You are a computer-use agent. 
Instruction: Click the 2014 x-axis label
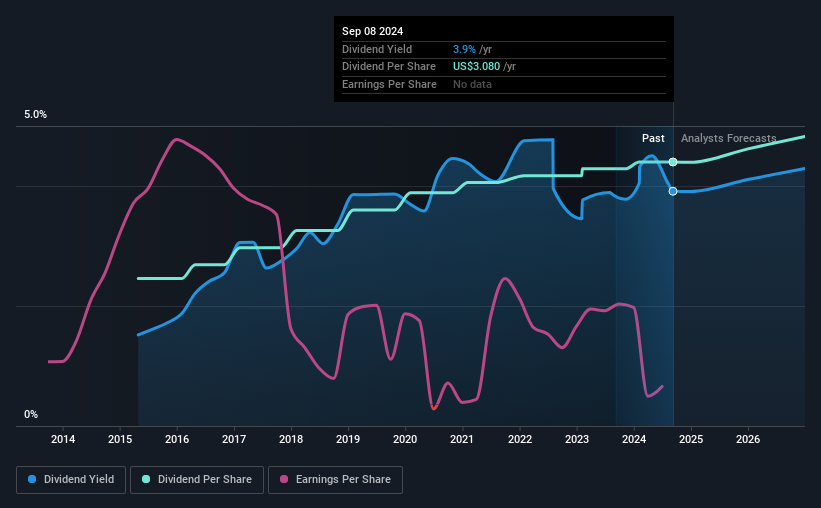[63, 439]
